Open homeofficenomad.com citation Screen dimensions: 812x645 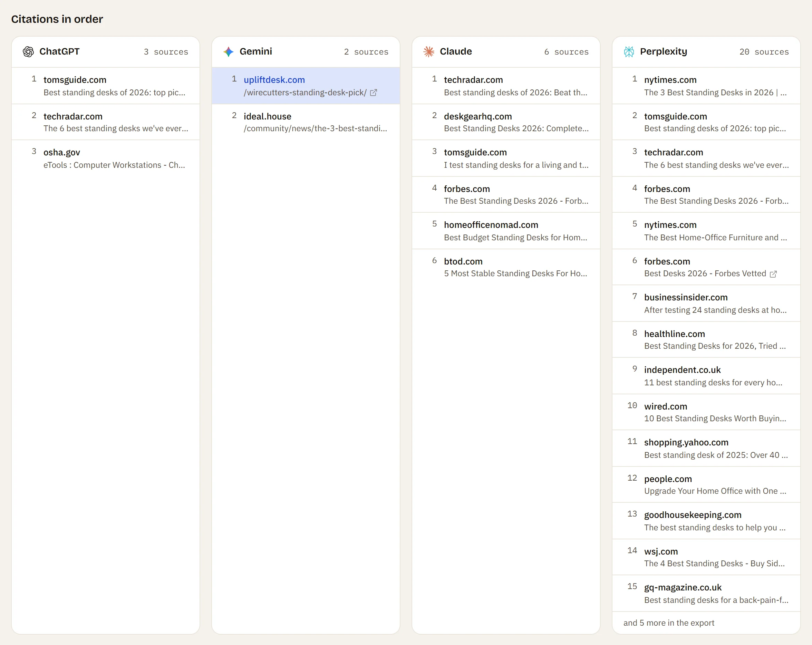pos(506,231)
